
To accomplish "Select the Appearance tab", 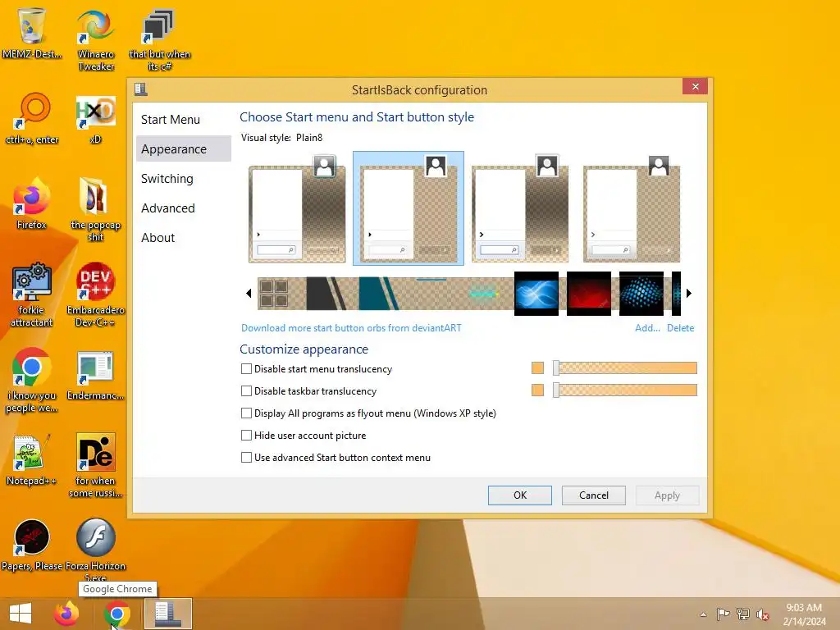I will pyautogui.click(x=184, y=149).
